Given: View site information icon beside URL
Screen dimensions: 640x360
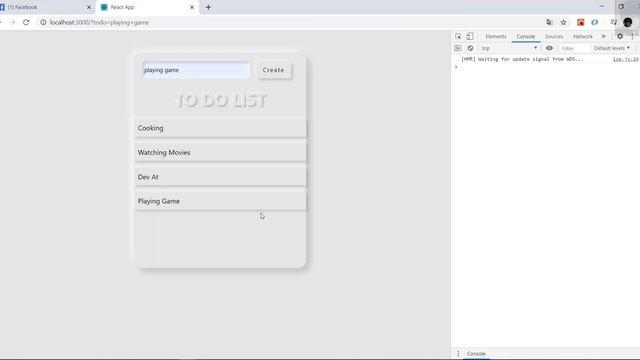Looking at the screenshot, I should 43,22.
